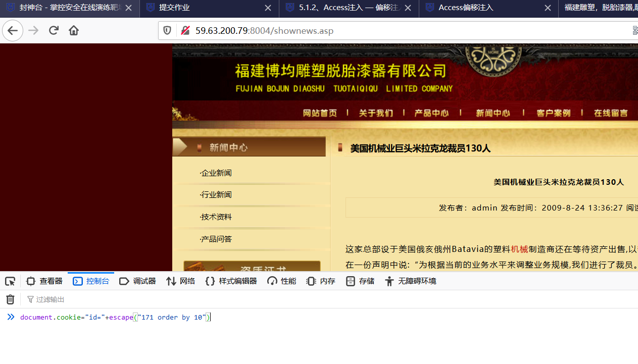Open the 产品问答 sidebar category
This screenshot has width=638, height=364.
216,239
